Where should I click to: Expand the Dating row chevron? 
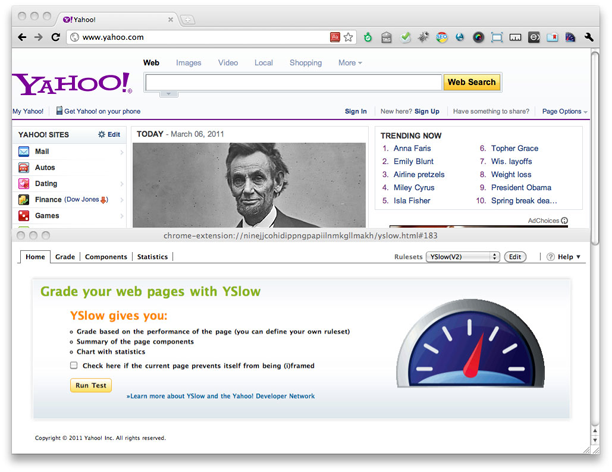(122, 184)
